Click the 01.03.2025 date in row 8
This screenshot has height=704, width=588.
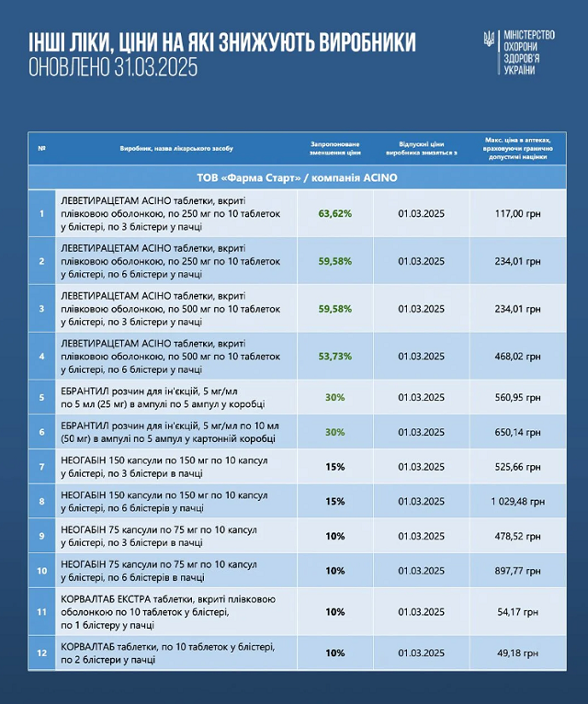(x=422, y=502)
